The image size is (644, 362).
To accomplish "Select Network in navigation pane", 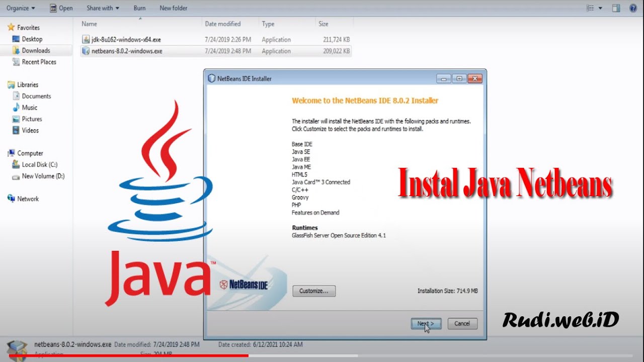I will [x=28, y=199].
